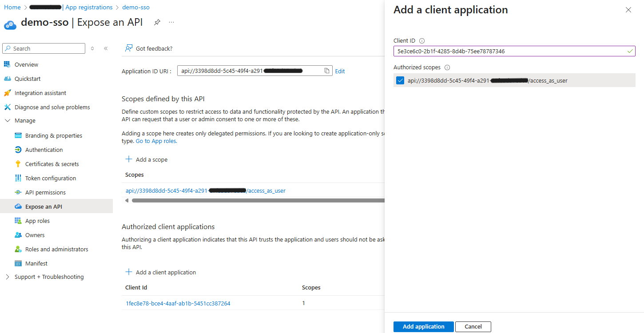The image size is (644, 333).
Task: Click the Got feedback person icon
Action: (x=129, y=48)
